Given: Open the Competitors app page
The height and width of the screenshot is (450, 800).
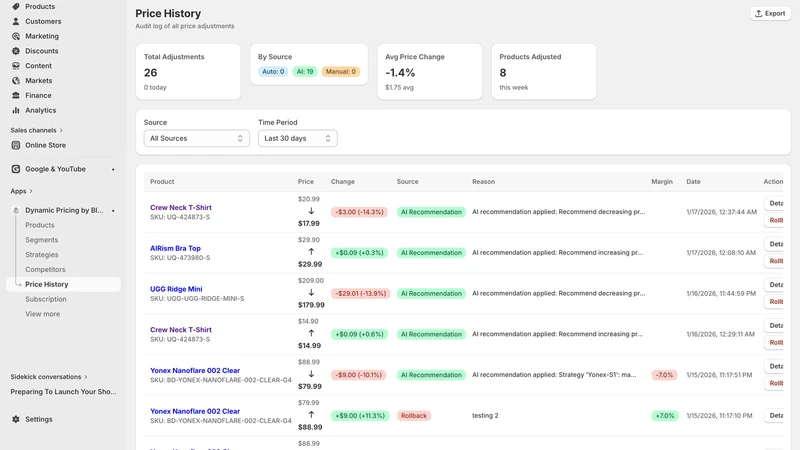Looking at the screenshot, I should pos(45,269).
